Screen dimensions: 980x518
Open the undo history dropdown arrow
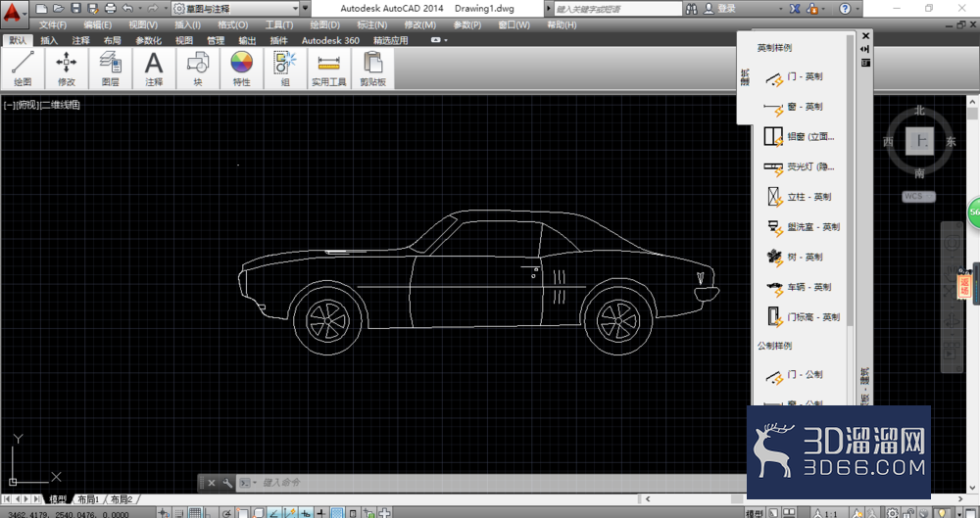point(139,9)
